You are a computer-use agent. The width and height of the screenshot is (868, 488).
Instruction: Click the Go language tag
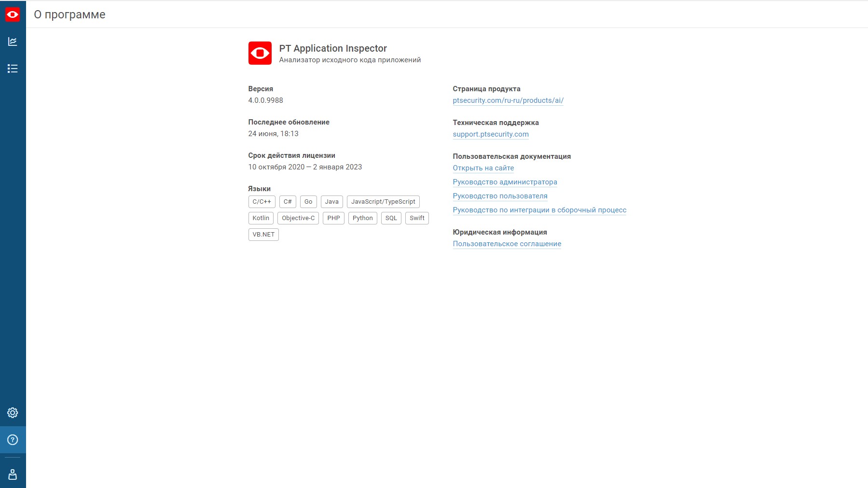tap(308, 202)
